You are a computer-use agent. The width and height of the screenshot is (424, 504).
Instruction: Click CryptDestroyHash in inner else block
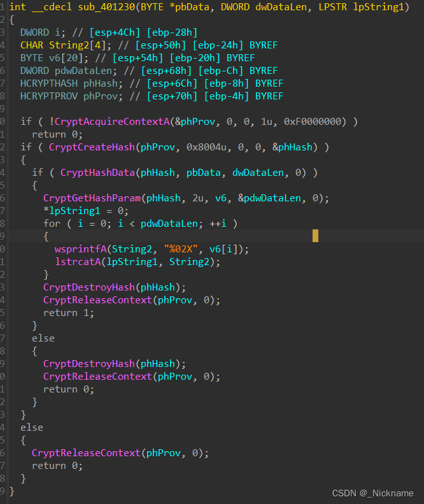click(x=89, y=364)
